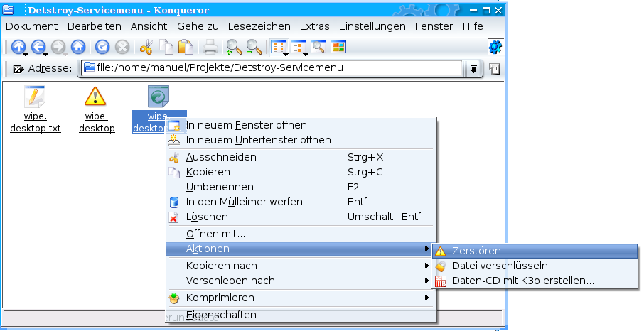Open the window menu icon in title bar

9,10
